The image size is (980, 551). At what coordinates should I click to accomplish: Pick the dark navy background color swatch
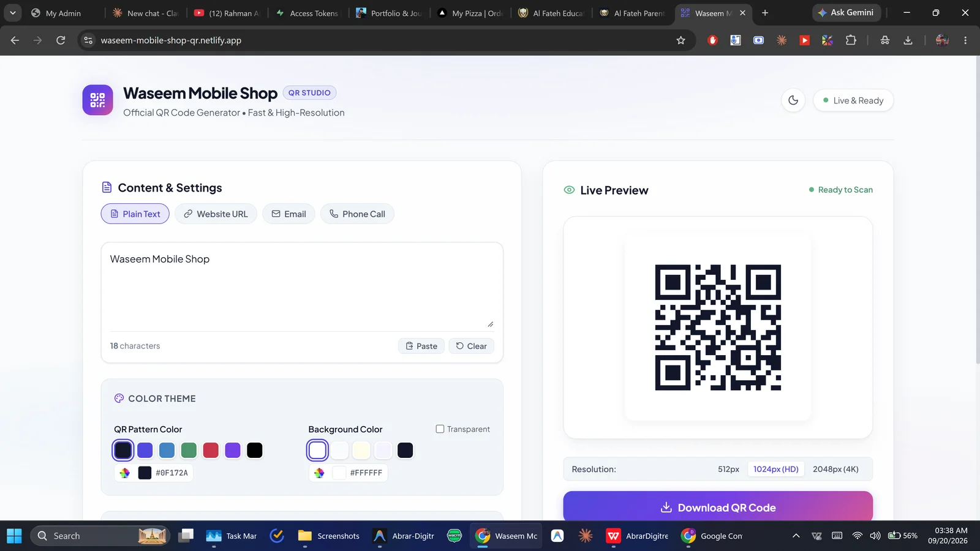tap(405, 451)
